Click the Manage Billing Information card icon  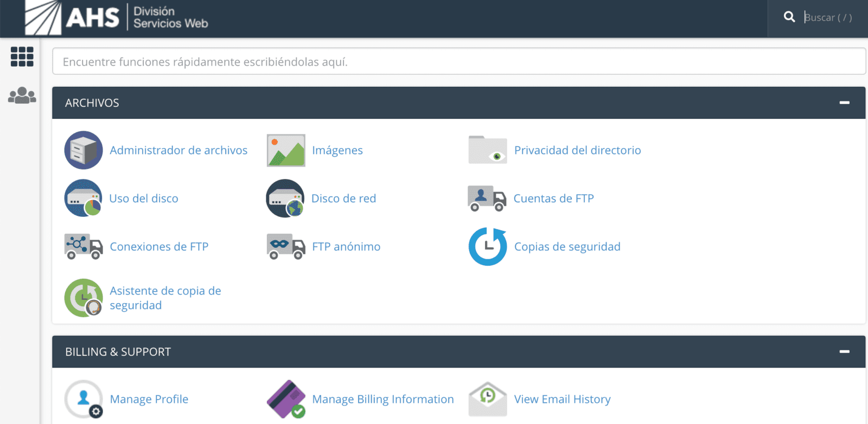click(x=286, y=399)
